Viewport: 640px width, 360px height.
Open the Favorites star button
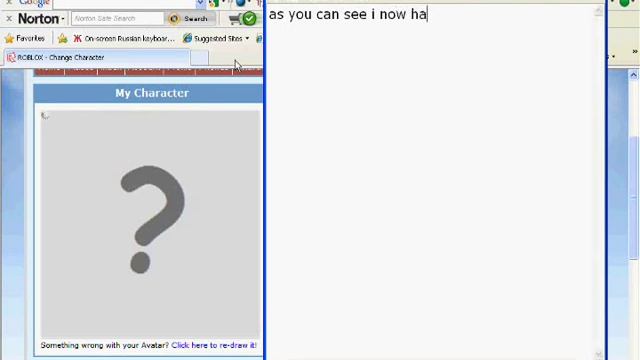(24, 38)
